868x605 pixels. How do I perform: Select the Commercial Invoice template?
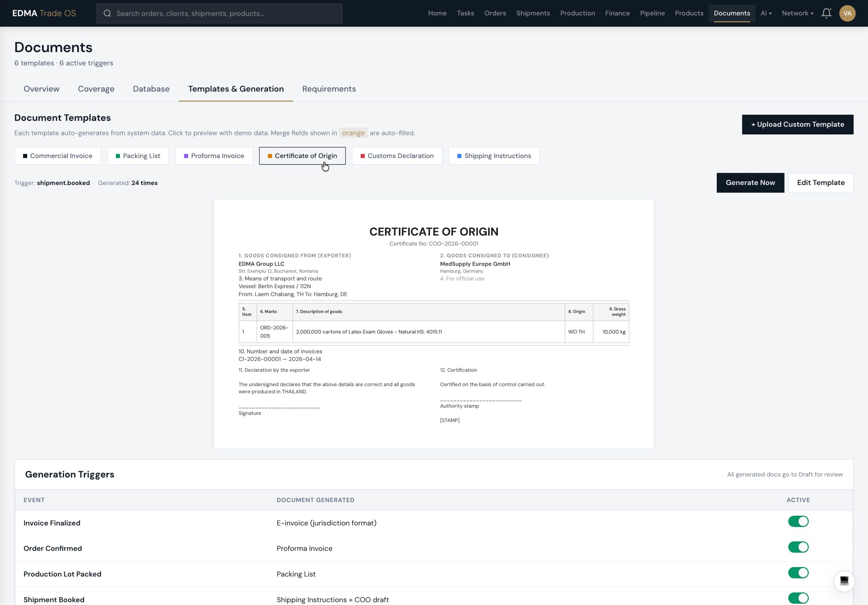[57, 156]
